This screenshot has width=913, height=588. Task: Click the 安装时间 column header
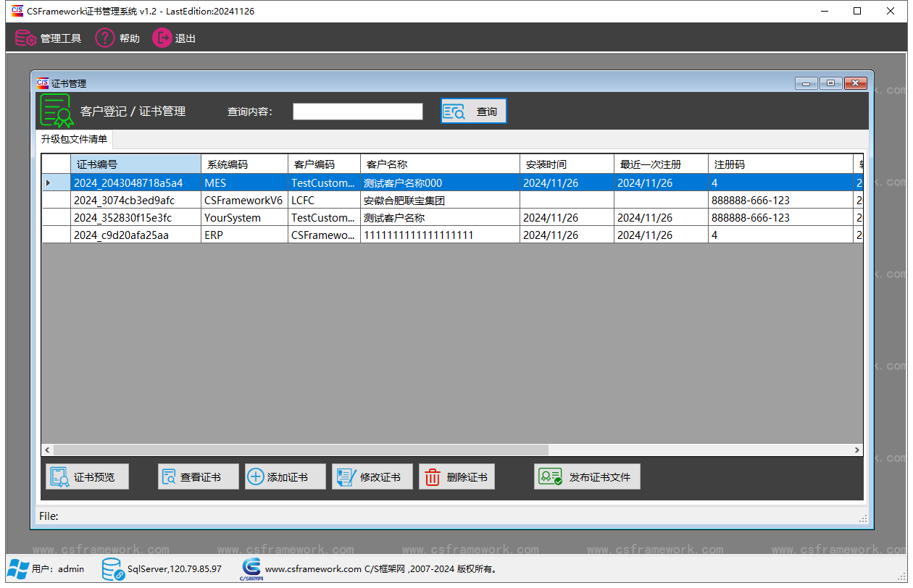click(x=567, y=164)
